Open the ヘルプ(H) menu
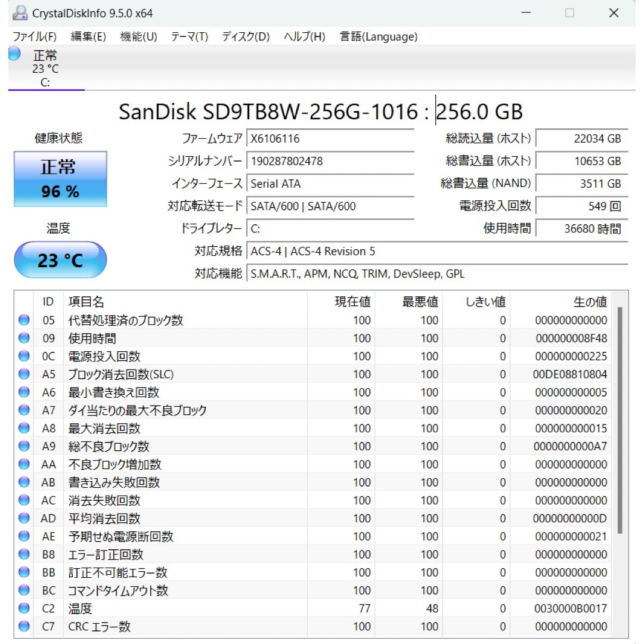Image resolution: width=644 pixels, height=644 pixels. [x=304, y=37]
